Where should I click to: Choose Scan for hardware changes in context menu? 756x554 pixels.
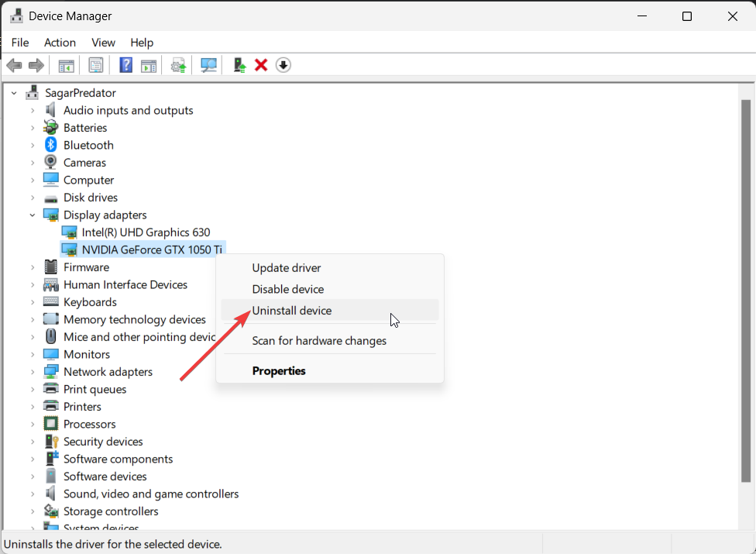point(330,340)
